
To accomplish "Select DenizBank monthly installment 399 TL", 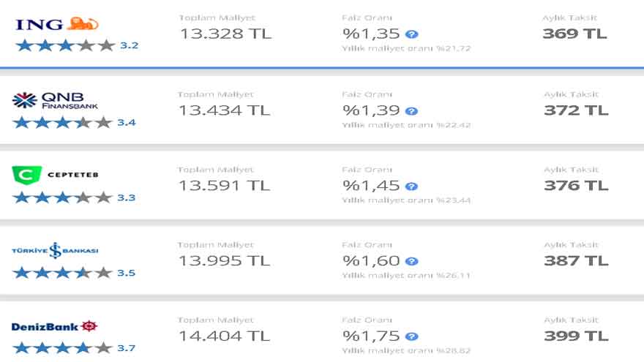I will [576, 336].
